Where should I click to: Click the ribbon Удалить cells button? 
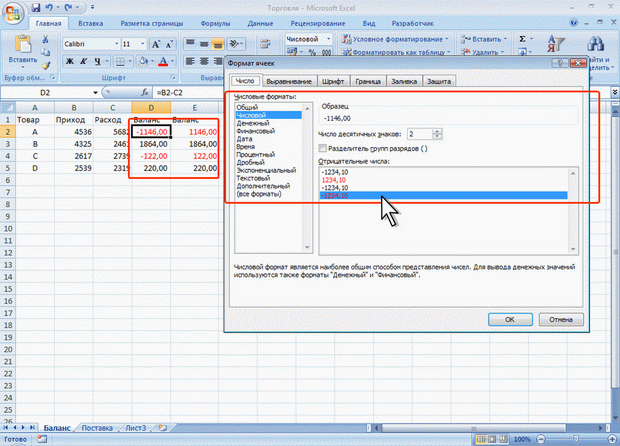point(482,52)
